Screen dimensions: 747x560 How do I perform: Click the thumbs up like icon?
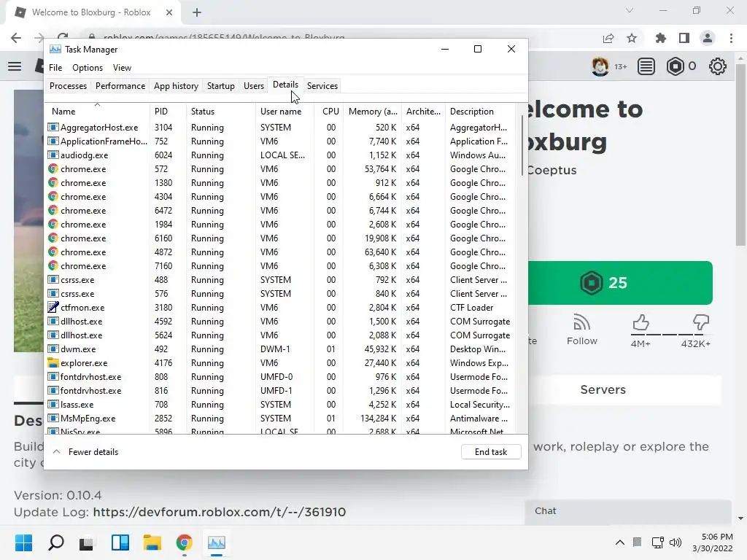click(640, 323)
